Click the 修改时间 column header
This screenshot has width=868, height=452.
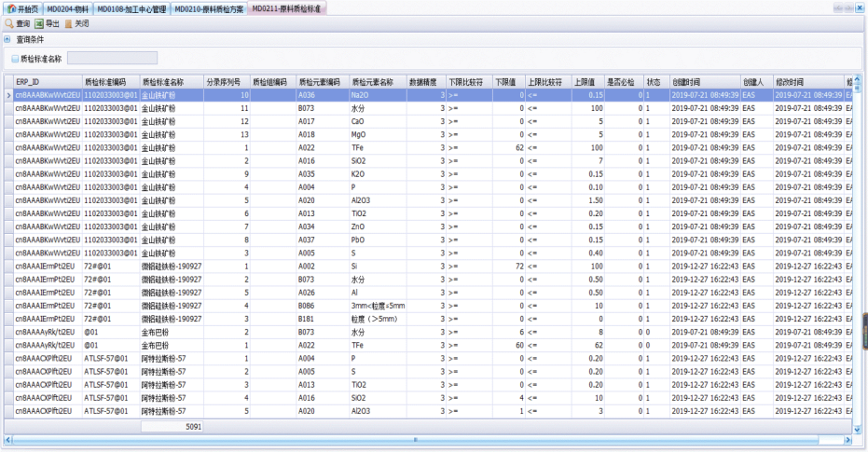(x=808, y=82)
